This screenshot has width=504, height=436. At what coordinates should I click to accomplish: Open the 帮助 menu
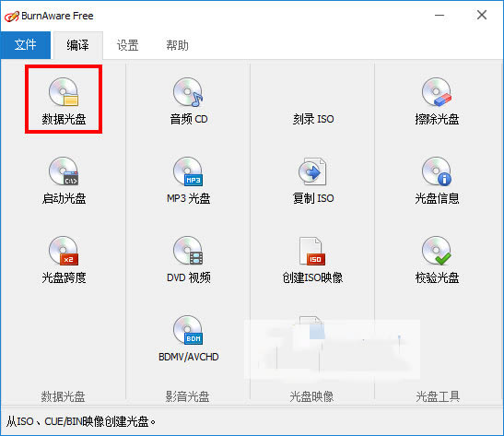click(177, 45)
